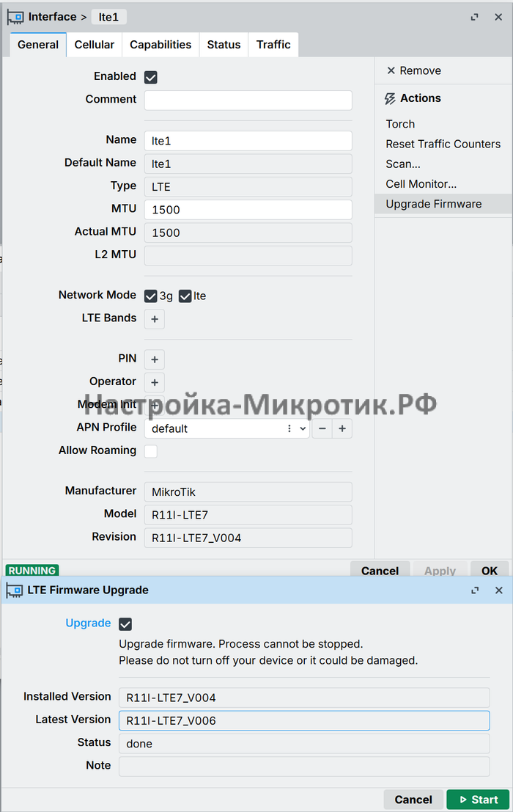
Task: Maximize the LTE Firmware Upgrade dialog
Action: click(475, 590)
